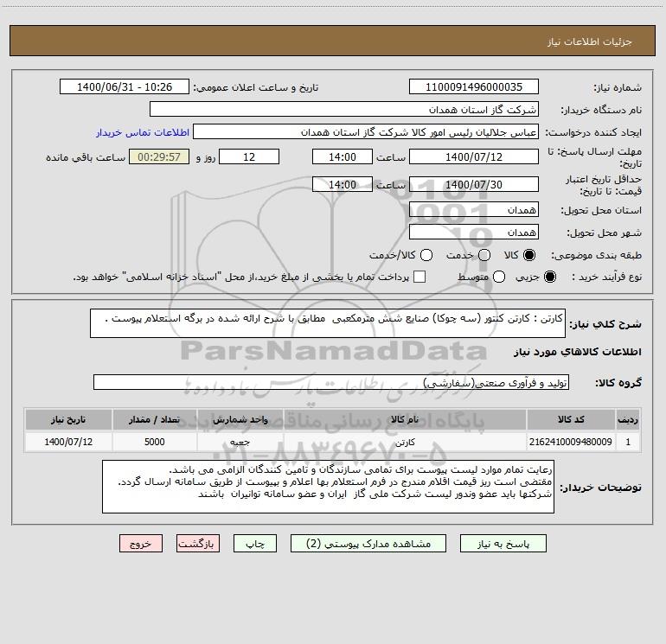Viewport: 666px width, 644px height.
Task: Click the اطلاعات کالاهای مورد نیاز section heading
Action: tap(577, 352)
